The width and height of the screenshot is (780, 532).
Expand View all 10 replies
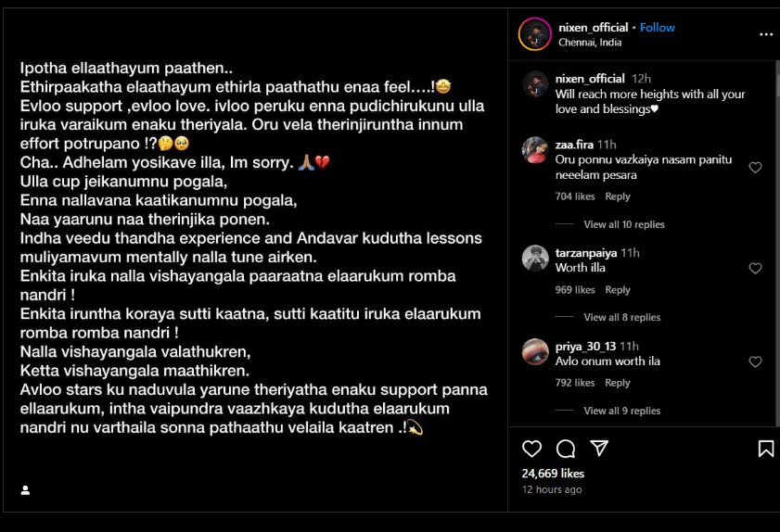tap(624, 224)
